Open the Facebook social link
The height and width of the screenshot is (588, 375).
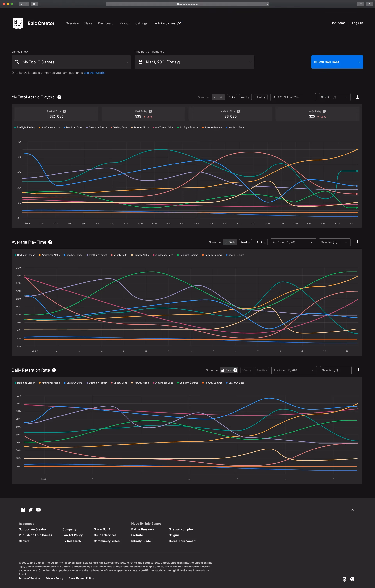pyautogui.click(x=23, y=510)
